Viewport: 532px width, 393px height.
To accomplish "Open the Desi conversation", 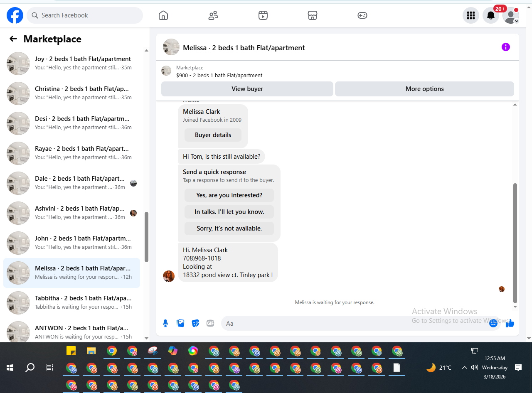I will [71, 123].
